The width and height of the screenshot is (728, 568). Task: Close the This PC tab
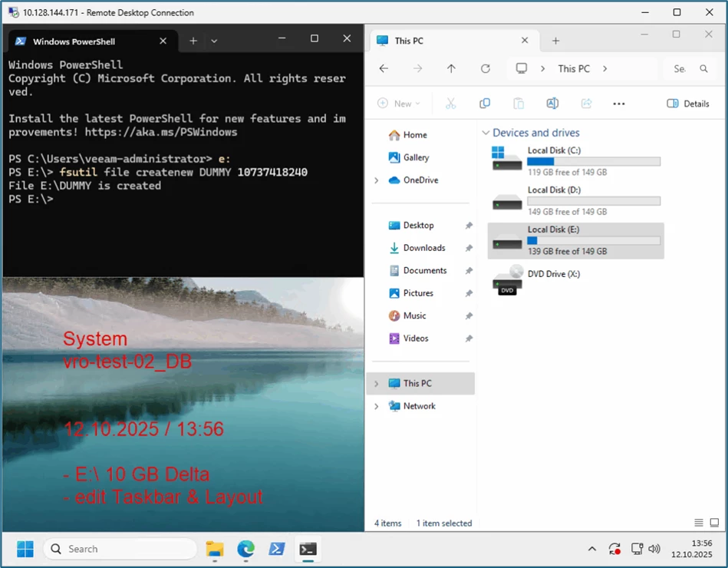(x=525, y=41)
